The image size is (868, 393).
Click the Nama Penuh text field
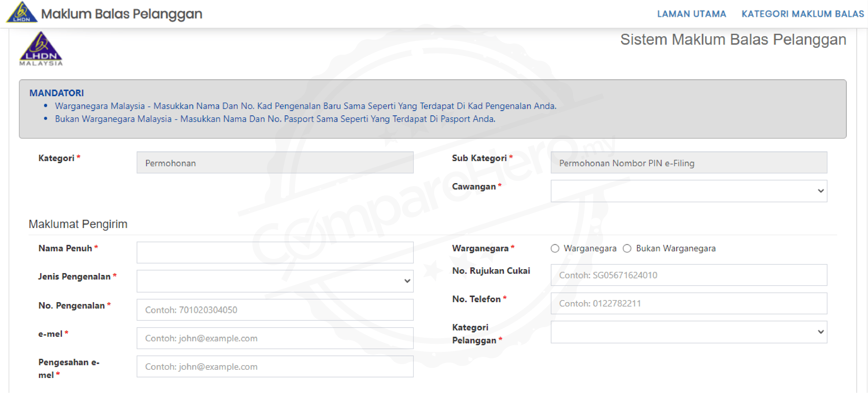[x=275, y=252]
